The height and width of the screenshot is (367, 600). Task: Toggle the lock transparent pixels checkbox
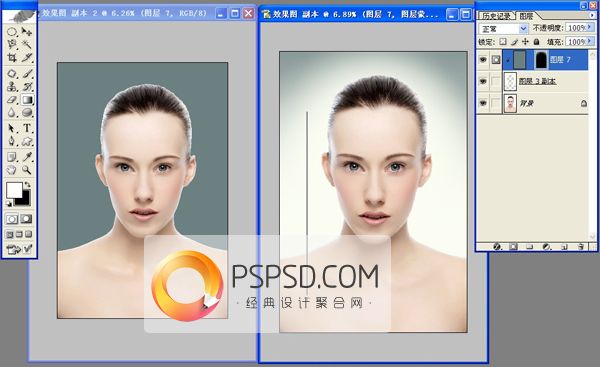pos(503,42)
